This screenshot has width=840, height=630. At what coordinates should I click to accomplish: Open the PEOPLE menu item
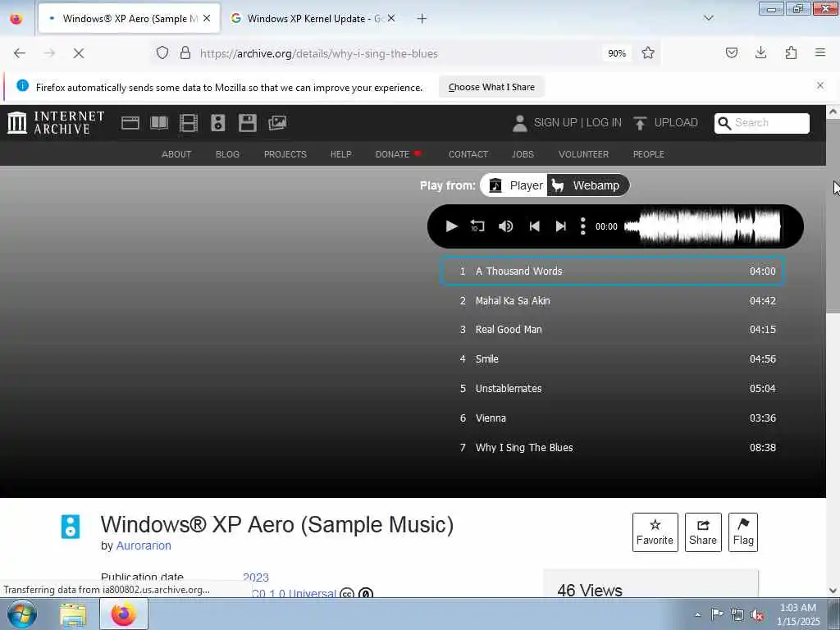[x=648, y=154]
